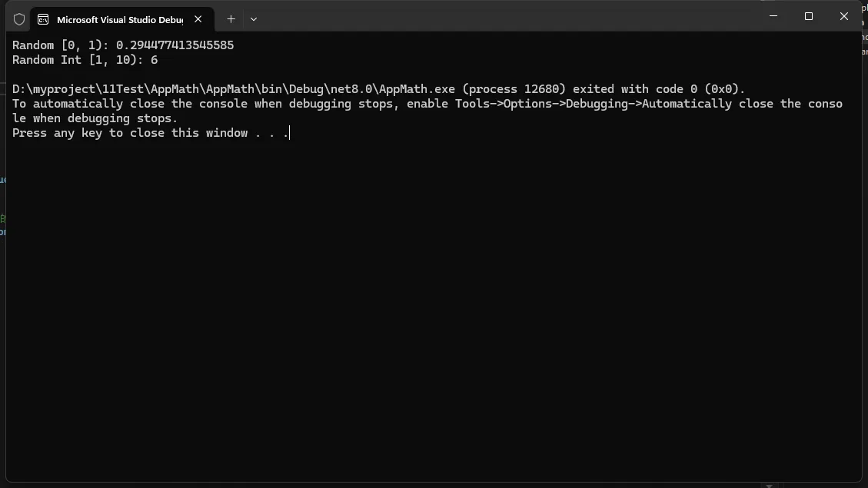This screenshot has height=488, width=868.
Task: Click the Random Int result 6
Action: [154, 60]
